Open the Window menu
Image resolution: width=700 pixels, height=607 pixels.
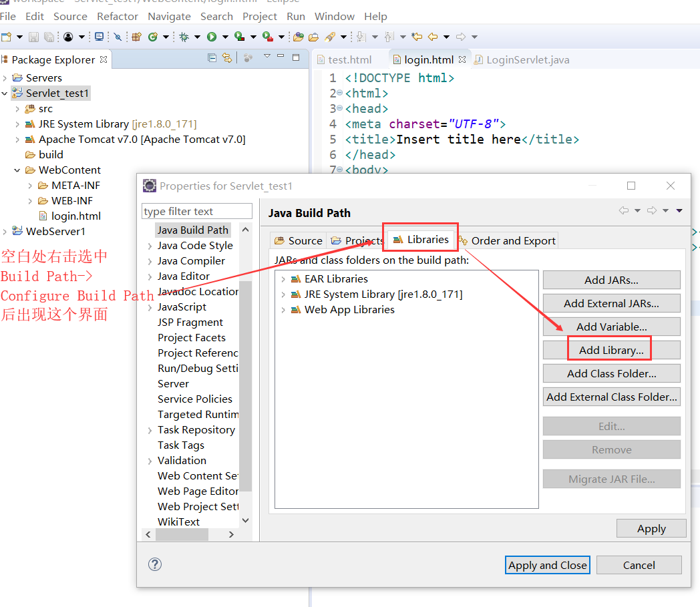[335, 17]
